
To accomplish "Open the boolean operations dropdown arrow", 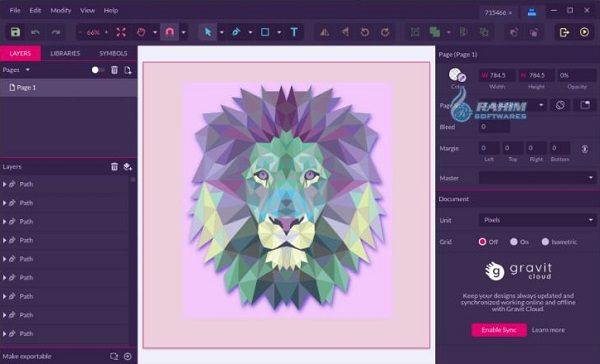I will tap(449, 33).
